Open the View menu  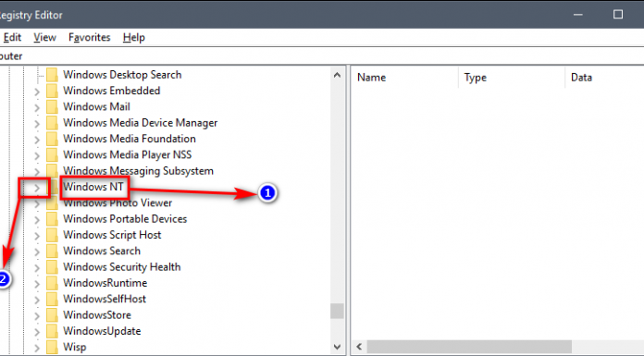pos(44,37)
